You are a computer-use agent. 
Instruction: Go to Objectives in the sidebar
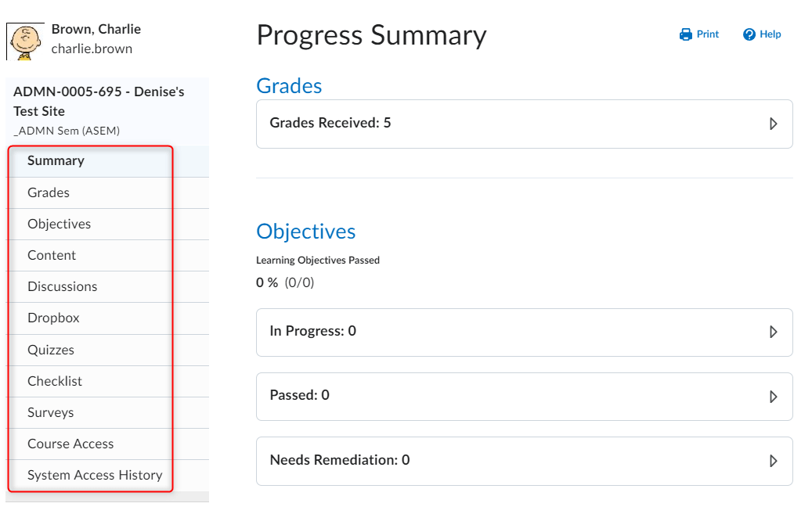(60, 224)
